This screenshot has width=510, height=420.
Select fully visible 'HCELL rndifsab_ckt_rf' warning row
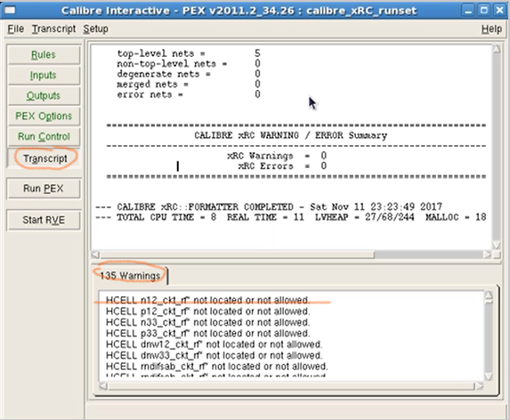[217, 367]
